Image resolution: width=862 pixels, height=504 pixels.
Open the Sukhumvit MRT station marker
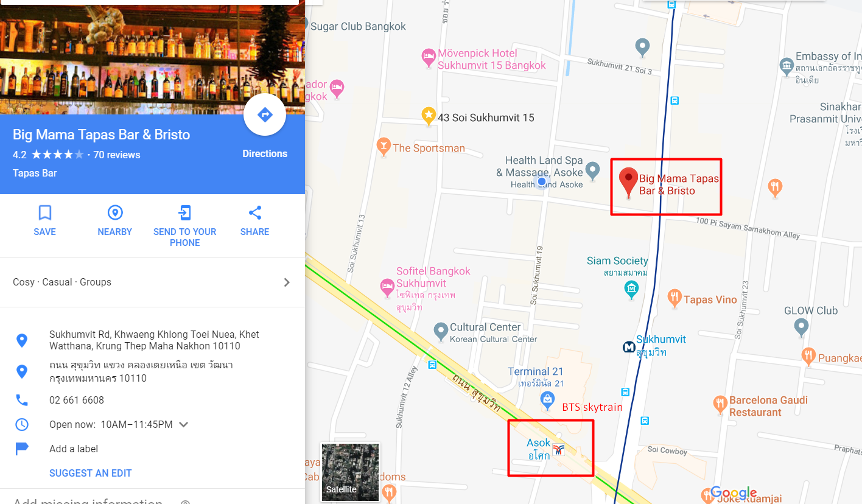click(629, 347)
